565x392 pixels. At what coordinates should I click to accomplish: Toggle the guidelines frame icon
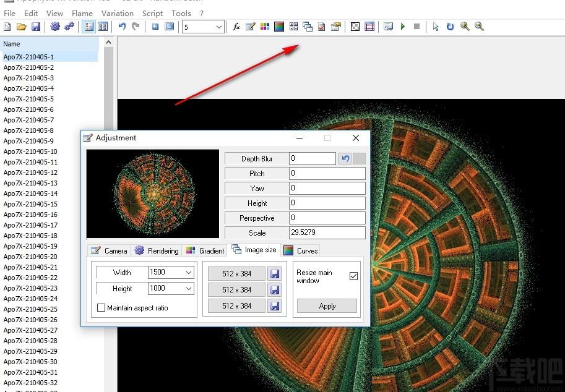369,27
